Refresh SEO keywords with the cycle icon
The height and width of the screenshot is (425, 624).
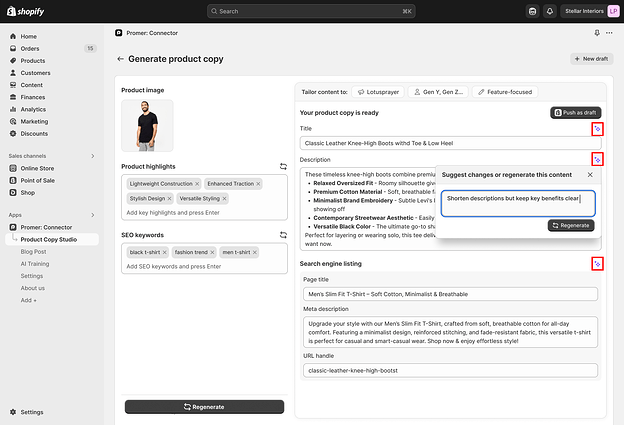[283, 235]
